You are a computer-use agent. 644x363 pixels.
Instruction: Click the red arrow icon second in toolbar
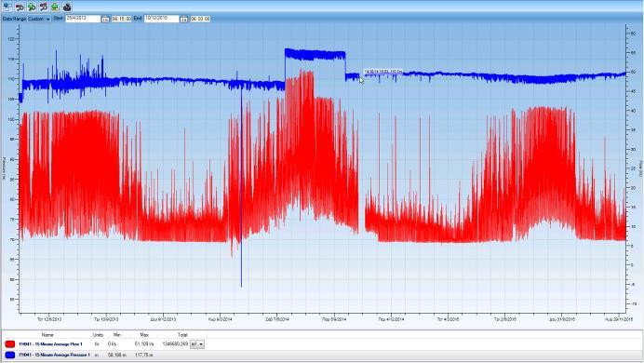[20, 7]
